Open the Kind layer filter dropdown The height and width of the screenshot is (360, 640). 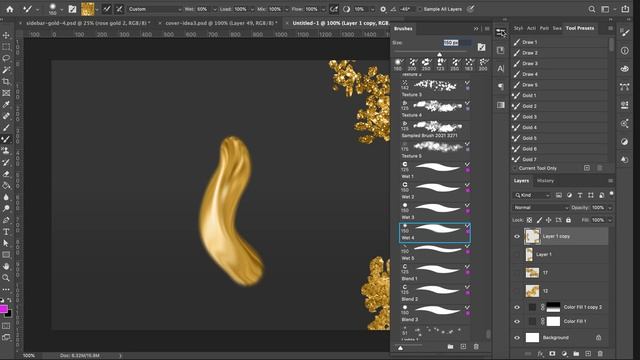[532, 195]
